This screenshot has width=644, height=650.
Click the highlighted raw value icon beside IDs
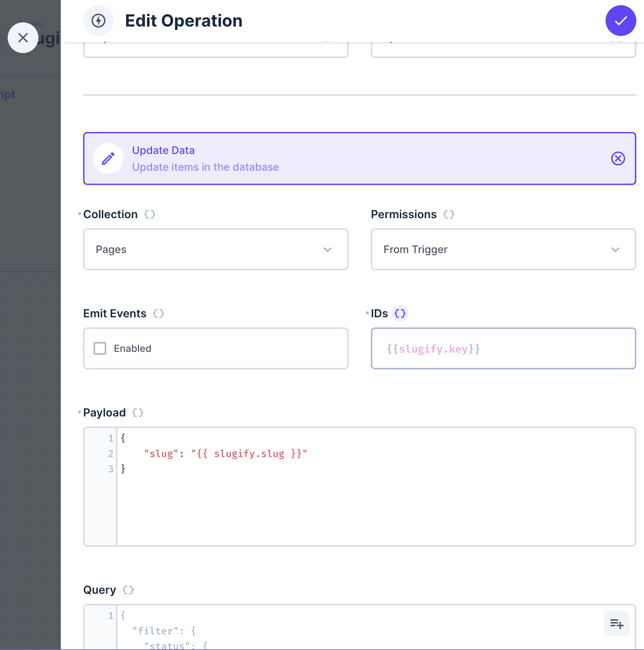tap(400, 313)
